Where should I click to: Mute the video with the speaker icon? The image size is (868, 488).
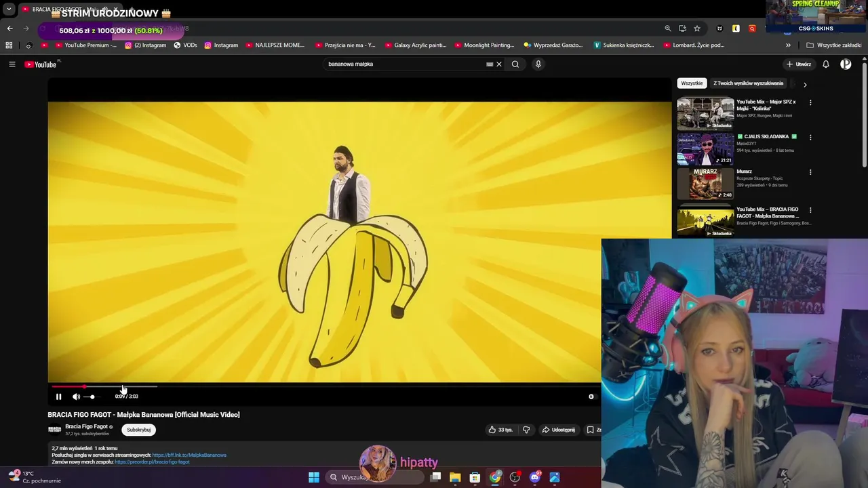click(76, 396)
